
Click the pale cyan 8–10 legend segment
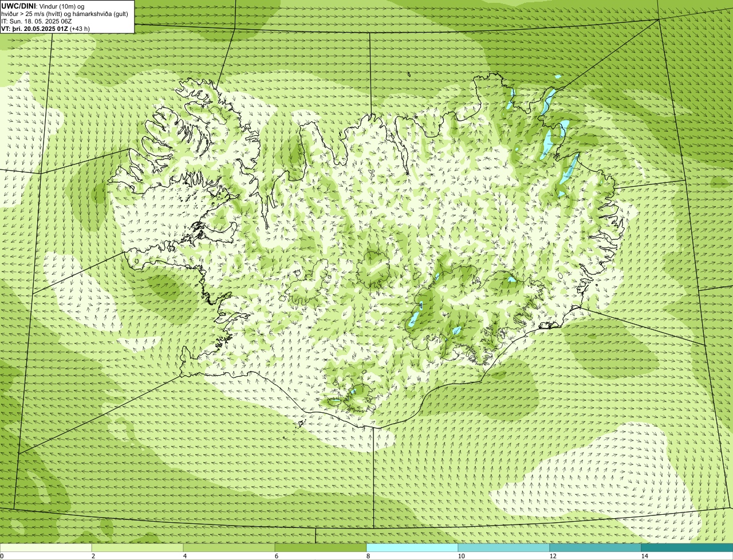click(412, 547)
